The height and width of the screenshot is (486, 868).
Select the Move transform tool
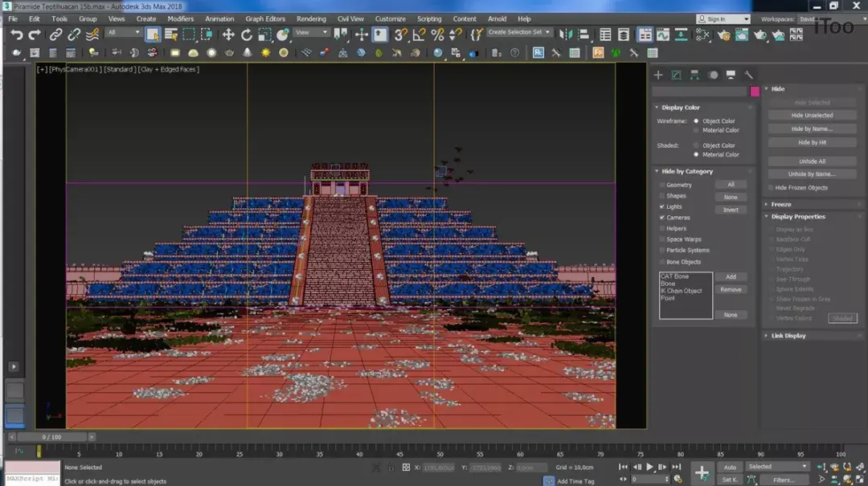tap(228, 34)
